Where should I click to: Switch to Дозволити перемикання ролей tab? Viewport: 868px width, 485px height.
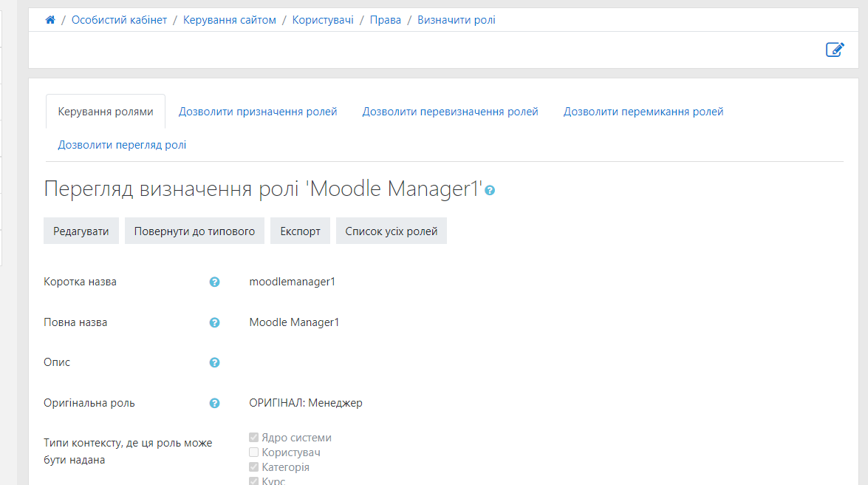[x=643, y=112]
